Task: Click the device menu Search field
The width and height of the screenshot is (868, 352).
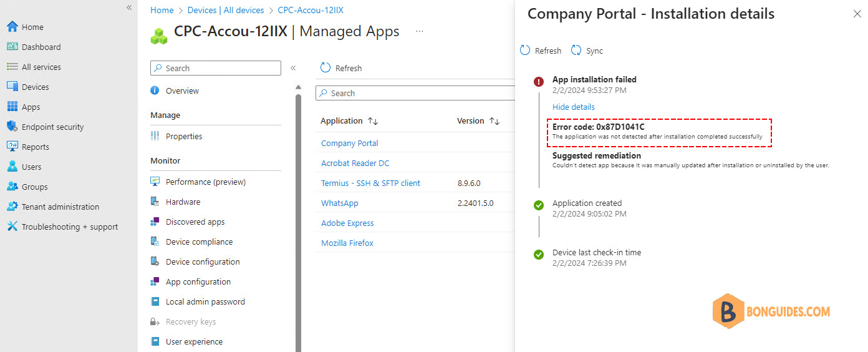Action: tap(216, 68)
